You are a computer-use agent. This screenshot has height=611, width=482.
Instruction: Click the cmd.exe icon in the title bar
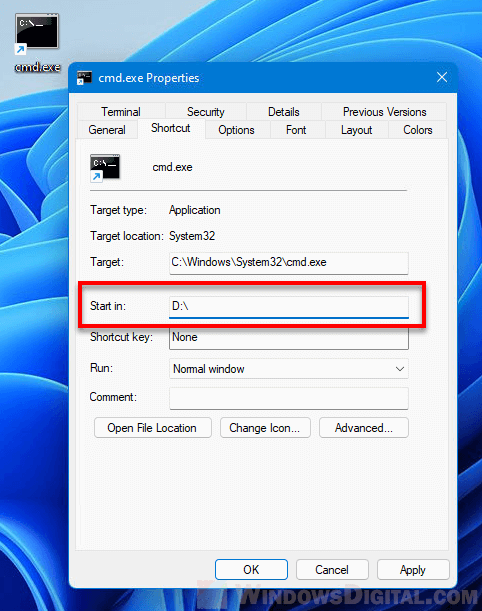[84, 78]
